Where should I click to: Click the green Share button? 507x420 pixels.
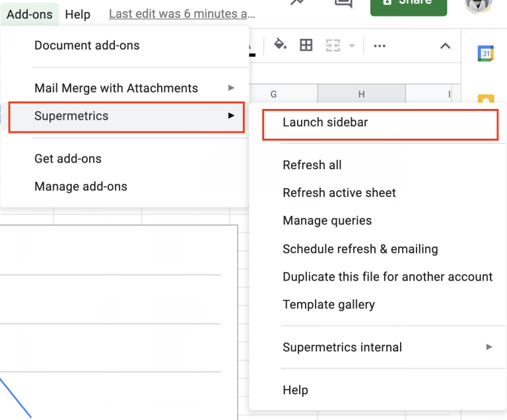tap(408, 4)
